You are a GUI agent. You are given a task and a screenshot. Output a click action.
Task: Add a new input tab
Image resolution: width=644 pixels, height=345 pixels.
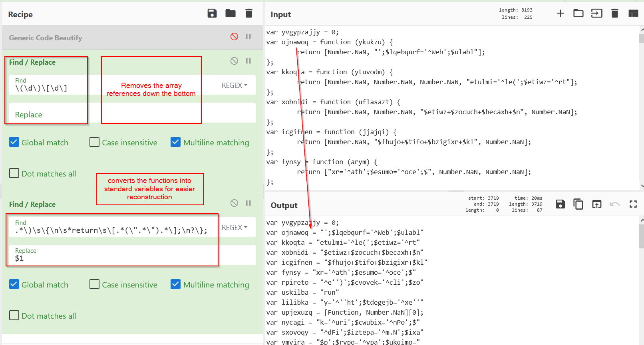pos(561,14)
